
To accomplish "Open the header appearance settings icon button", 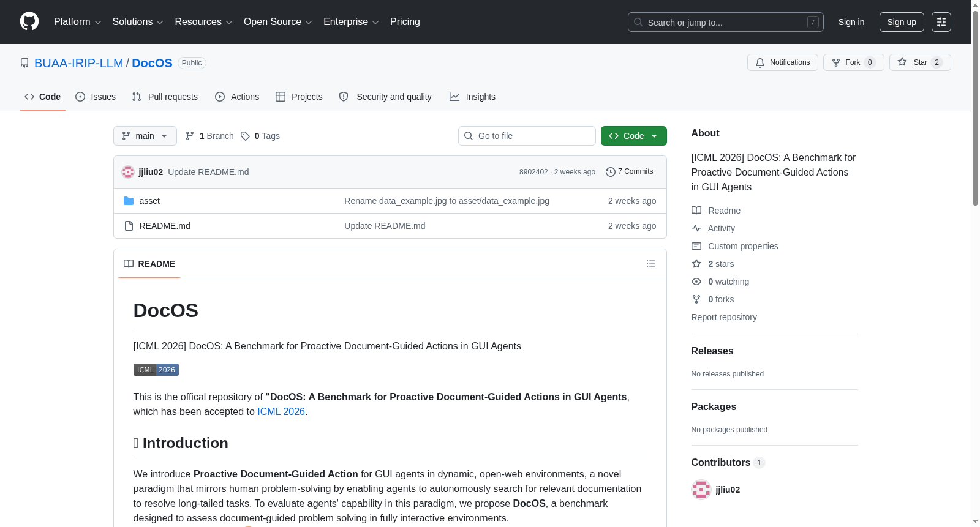I will coord(941,22).
